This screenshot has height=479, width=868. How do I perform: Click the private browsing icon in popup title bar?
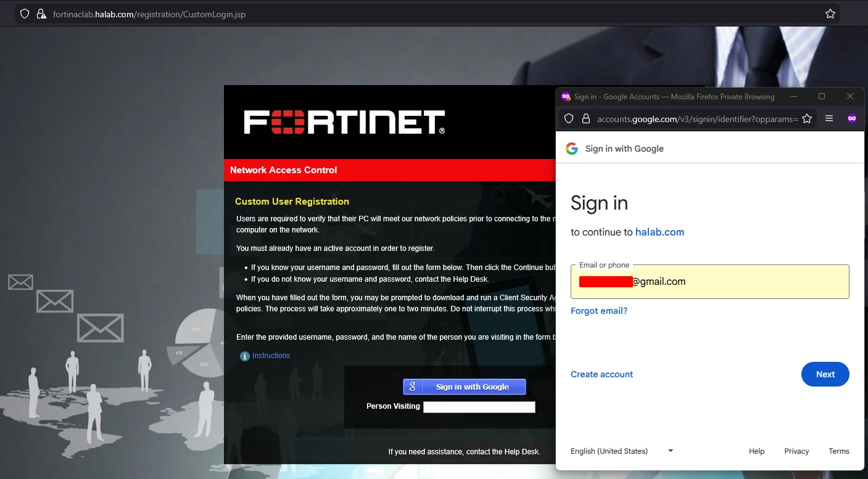point(566,96)
